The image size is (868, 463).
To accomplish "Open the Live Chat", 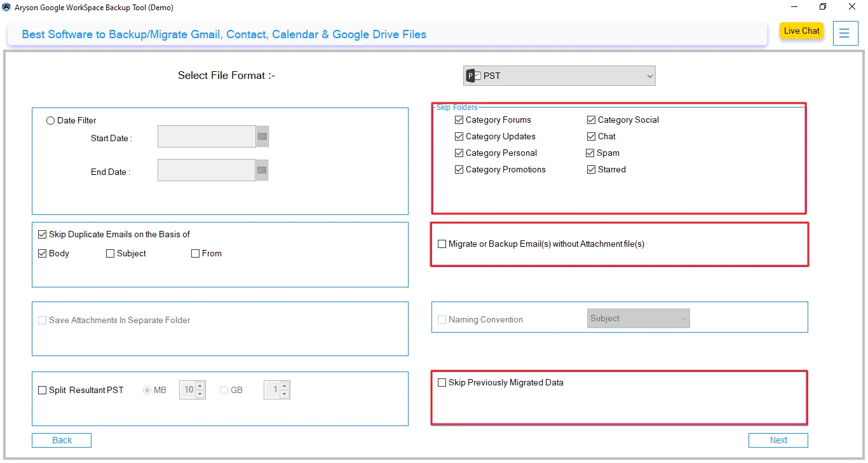I will click(x=801, y=30).
